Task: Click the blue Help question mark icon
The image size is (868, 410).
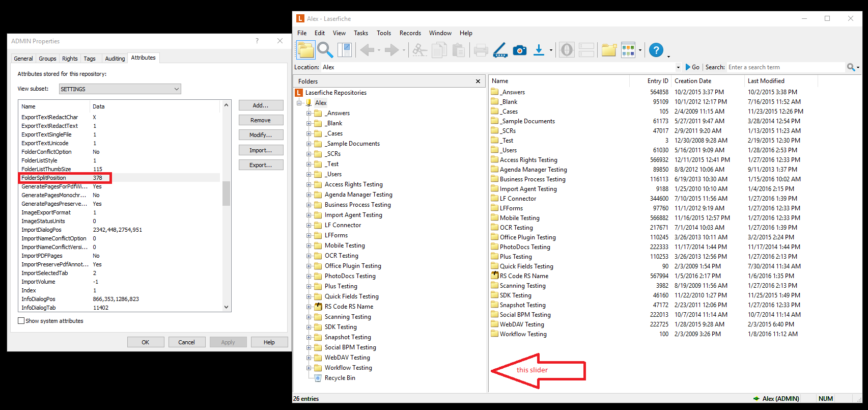Action: tap(656, 50)
